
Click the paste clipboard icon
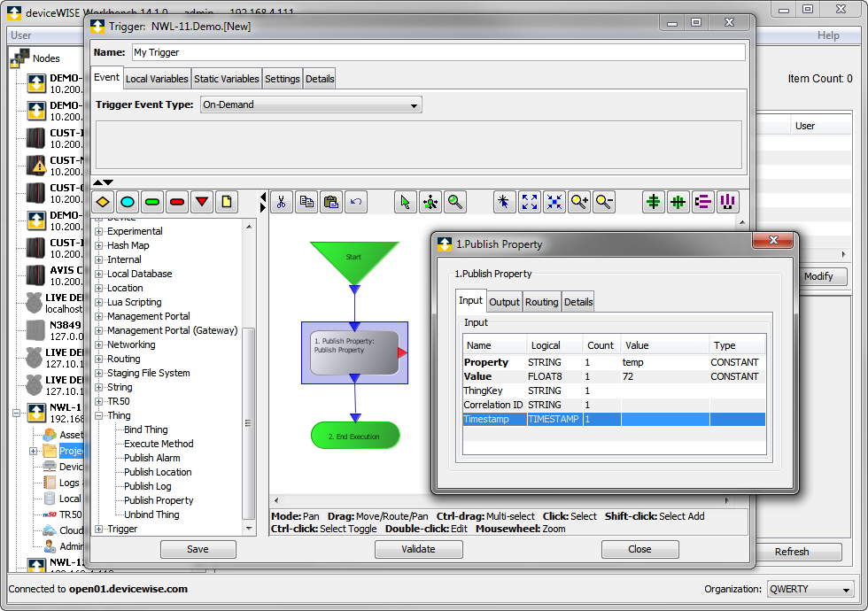point(331,202)
